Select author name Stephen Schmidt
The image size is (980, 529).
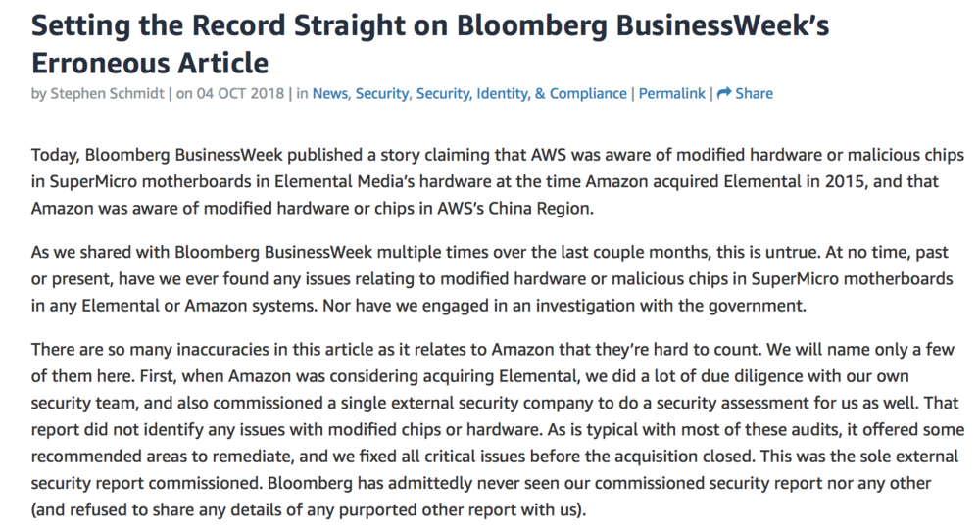click(107, 94)
